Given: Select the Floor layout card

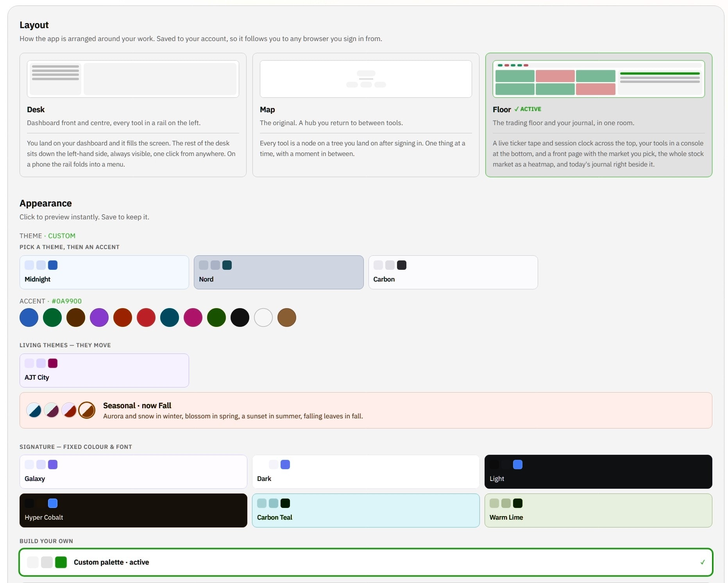Looking at the screenshot, I should 599,115.
